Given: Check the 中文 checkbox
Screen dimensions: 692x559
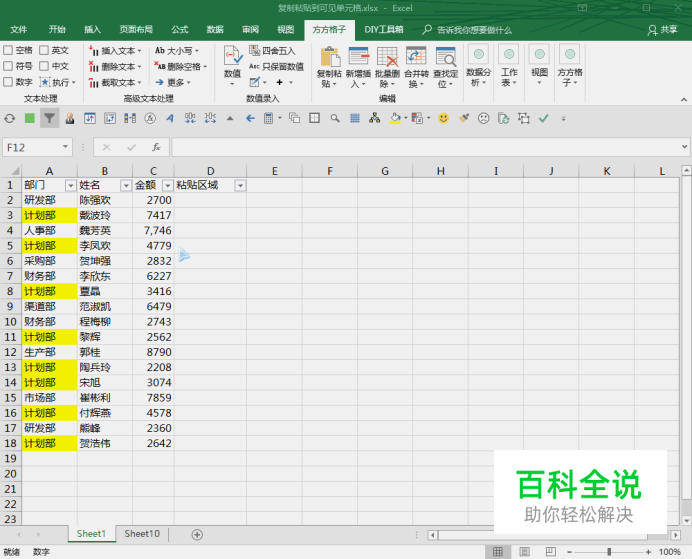Looking at the screenshot, I should [44, 66].
